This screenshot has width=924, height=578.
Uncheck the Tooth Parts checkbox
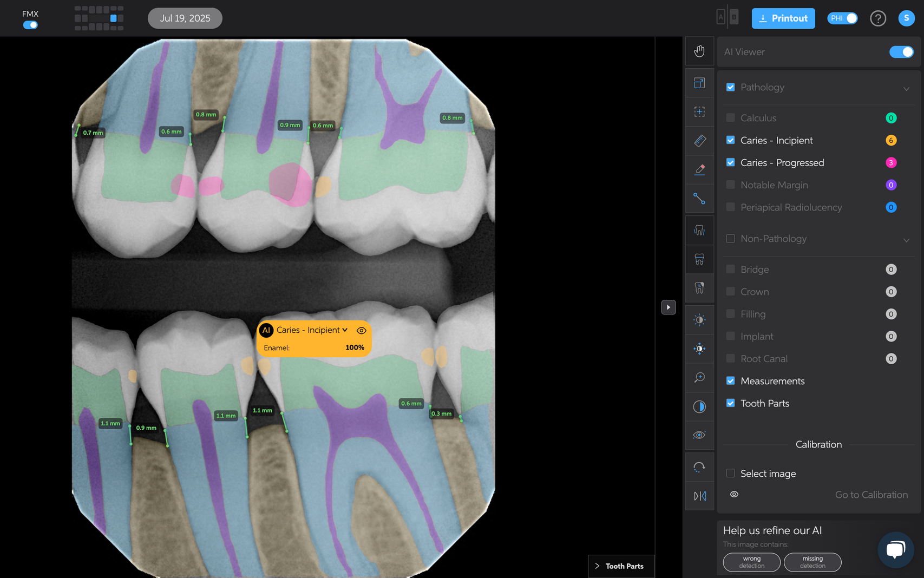730,403
